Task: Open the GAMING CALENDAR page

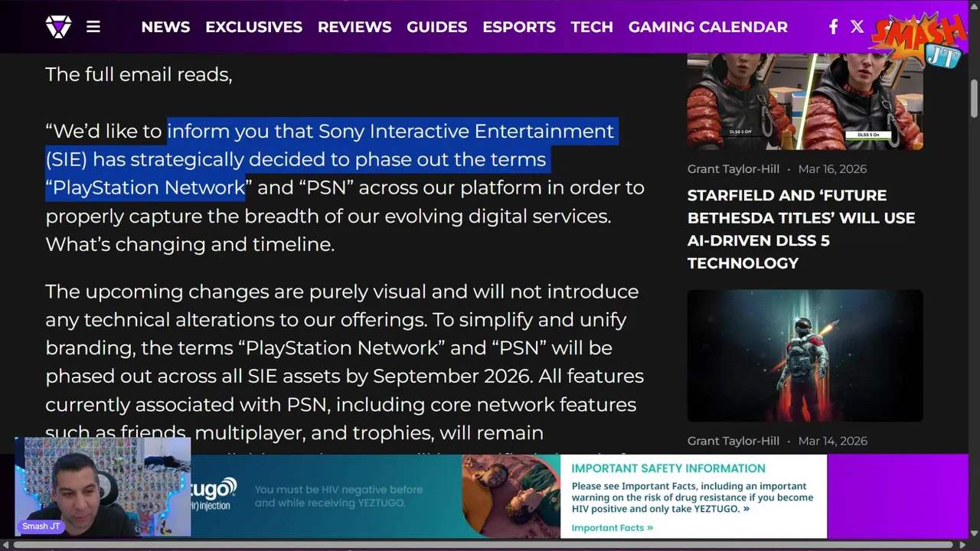Action: click(708, 27)
